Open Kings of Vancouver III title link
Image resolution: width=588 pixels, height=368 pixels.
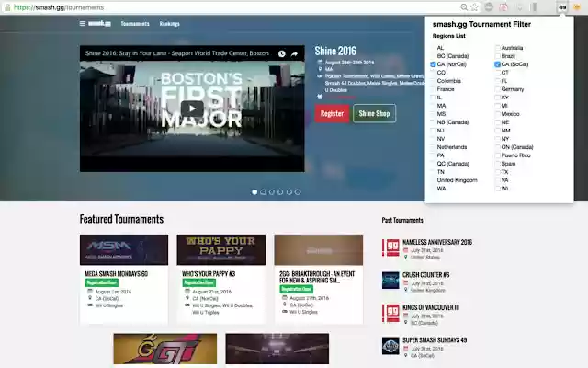coord(431,307)
